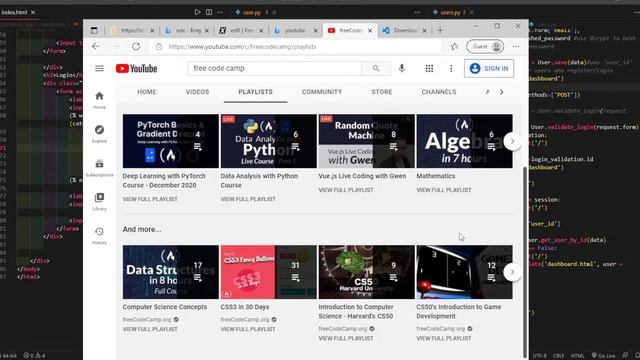This screenshot has width=640, height=360.
Task: Split the VS Code editor
Action: [209, 12]
